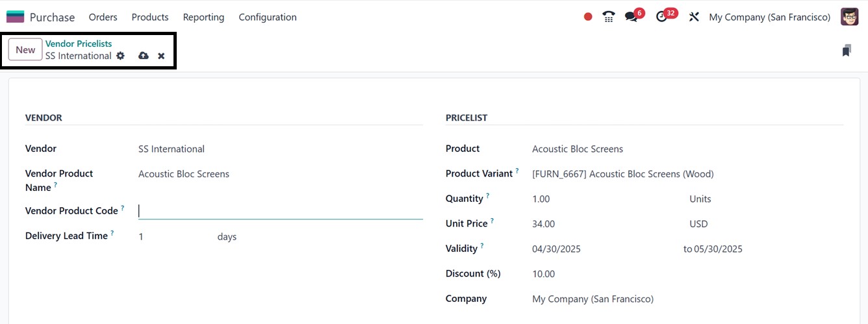Open the activities clock icon

(x=662, y=17)
